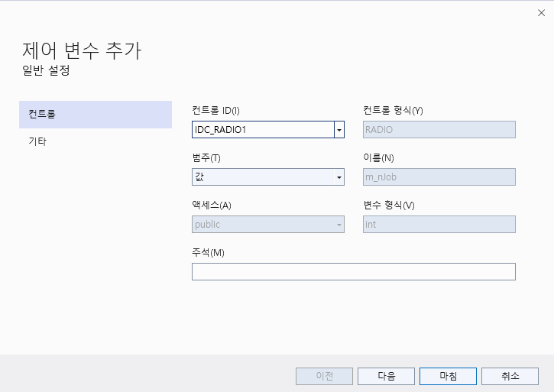The height and width of the screenshot is (392, 554).
Task: Click the 주석(M) label
Action: (x=208, y=253)
